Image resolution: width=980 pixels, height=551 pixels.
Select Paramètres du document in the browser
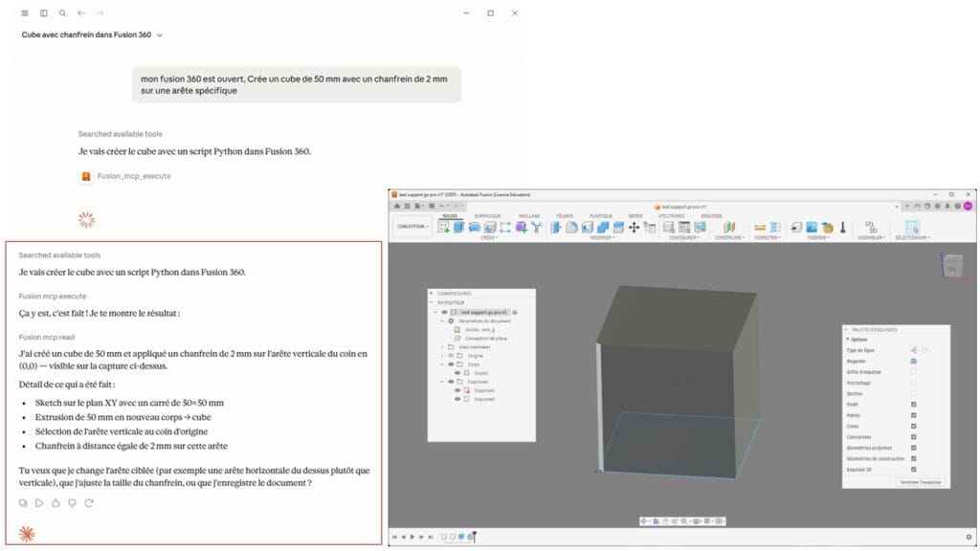pos(484,321)
